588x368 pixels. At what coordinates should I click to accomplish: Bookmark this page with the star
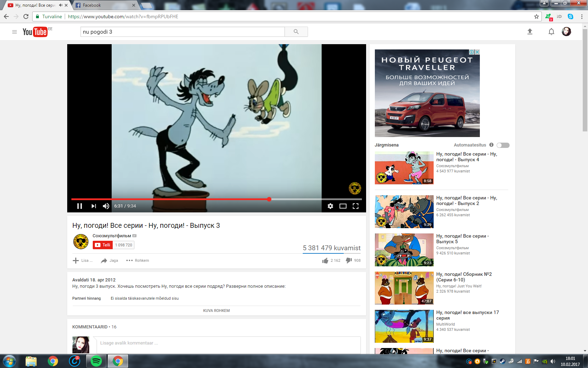(x=537, y=16)
